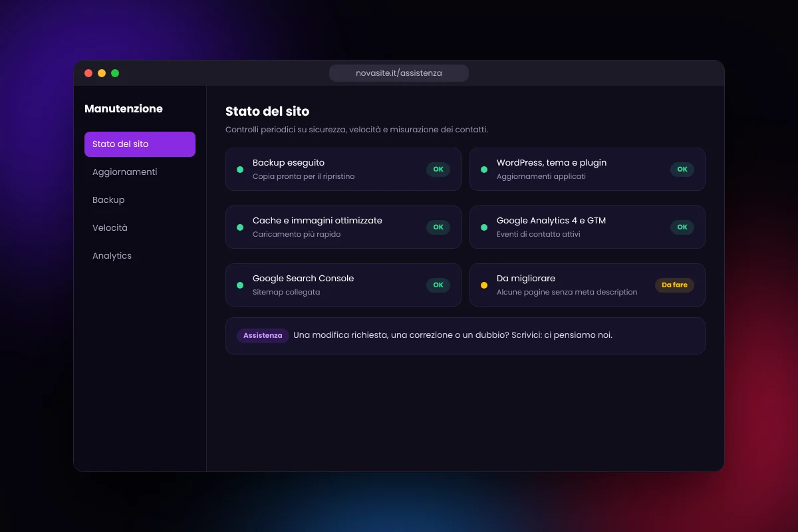Click the green status dot beside Backup eseguito
The width and height of the screenshot is (798, 532).
pos(240,170)
